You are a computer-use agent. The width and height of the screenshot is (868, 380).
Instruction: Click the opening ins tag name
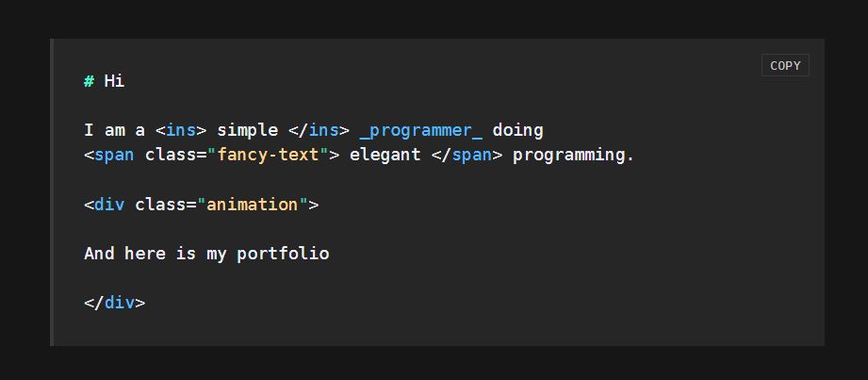tap(181, 130)
